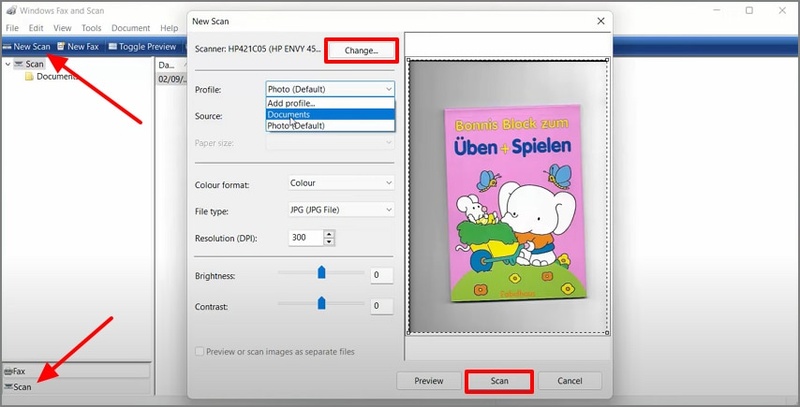Click the Windows Fax and Scan title icon

click(10, 10)
